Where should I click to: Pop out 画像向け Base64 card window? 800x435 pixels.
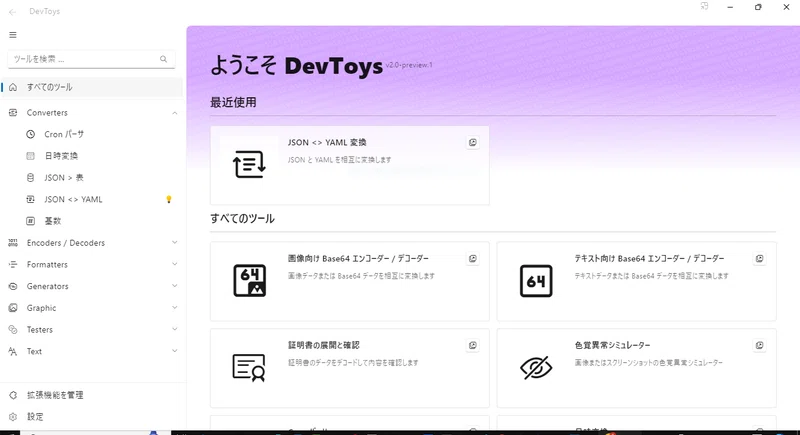coord(473,259)
